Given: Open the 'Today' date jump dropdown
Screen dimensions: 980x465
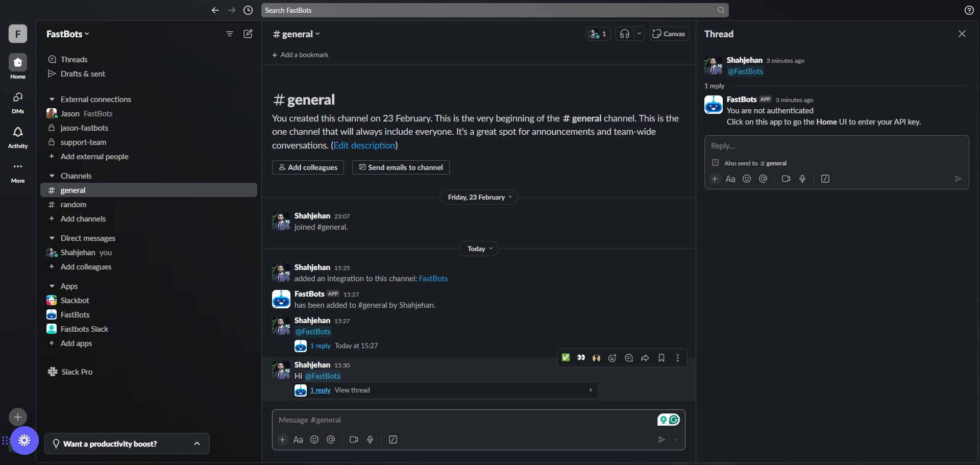Looking at the screenshot, I should click(x=479, y=249).
